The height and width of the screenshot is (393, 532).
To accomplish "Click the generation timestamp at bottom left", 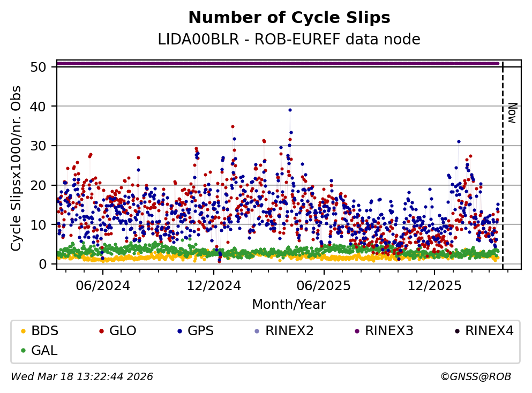I will [82, 377].
